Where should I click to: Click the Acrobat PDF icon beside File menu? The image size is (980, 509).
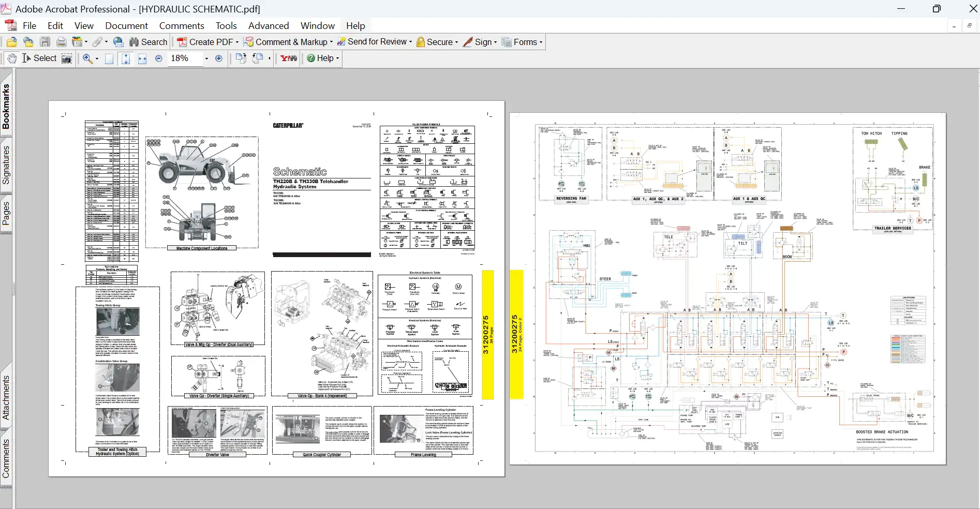10,25
